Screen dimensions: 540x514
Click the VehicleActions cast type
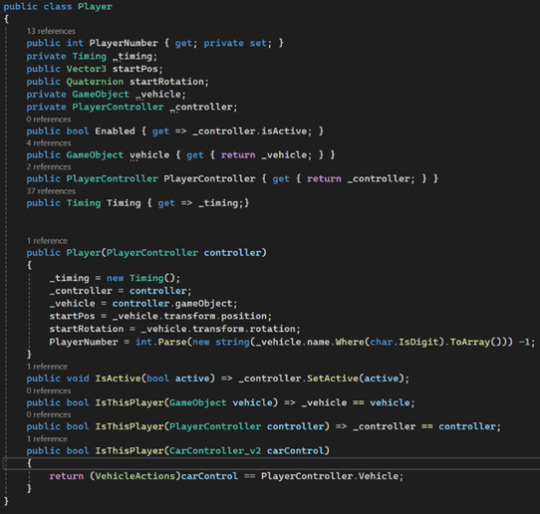point(135,476)
